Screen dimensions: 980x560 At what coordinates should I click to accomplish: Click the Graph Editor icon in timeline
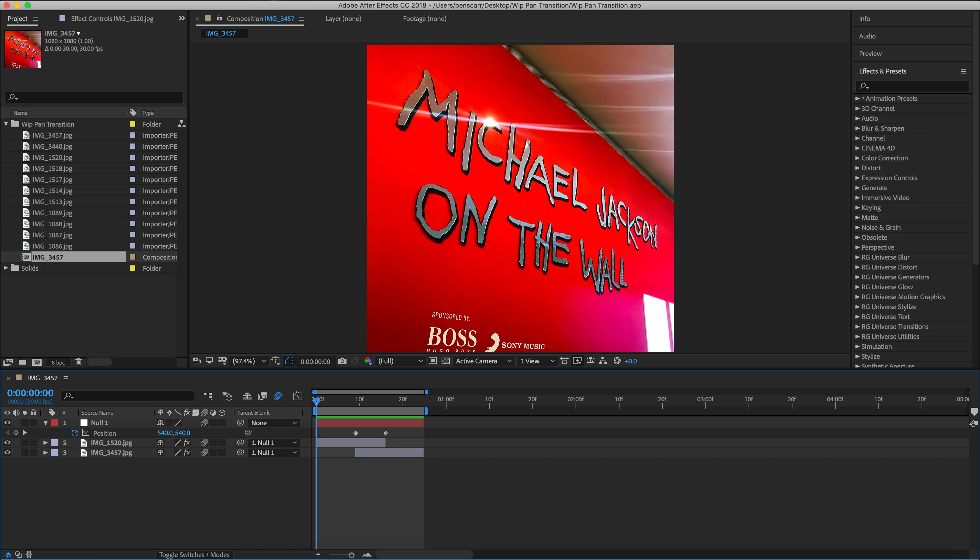click(297, 396)
